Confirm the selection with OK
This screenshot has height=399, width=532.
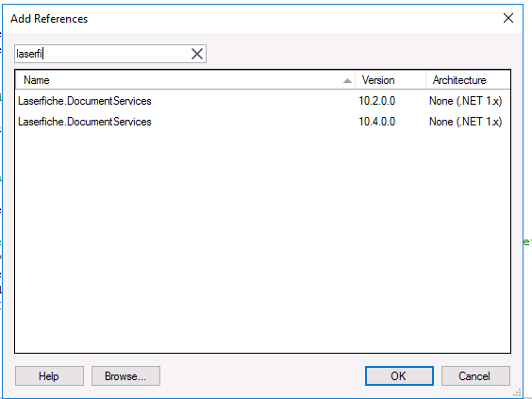click(399, 376)
